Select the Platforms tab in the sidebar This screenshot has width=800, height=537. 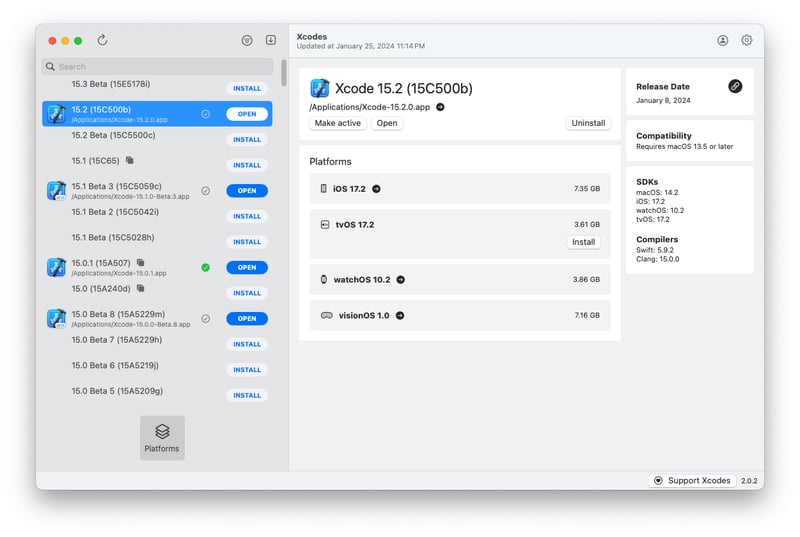pyautogui.click(x=162, y=437)
